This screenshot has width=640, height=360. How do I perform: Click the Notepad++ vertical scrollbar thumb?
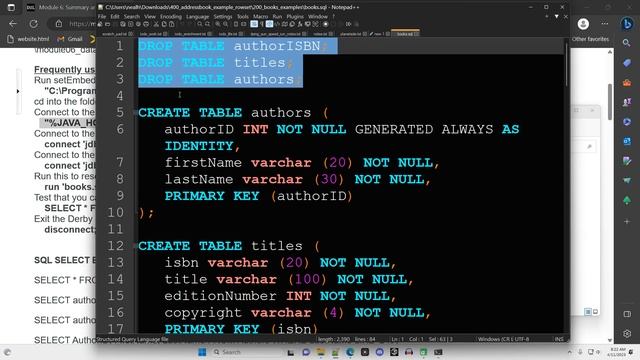[x=566, y=65]
